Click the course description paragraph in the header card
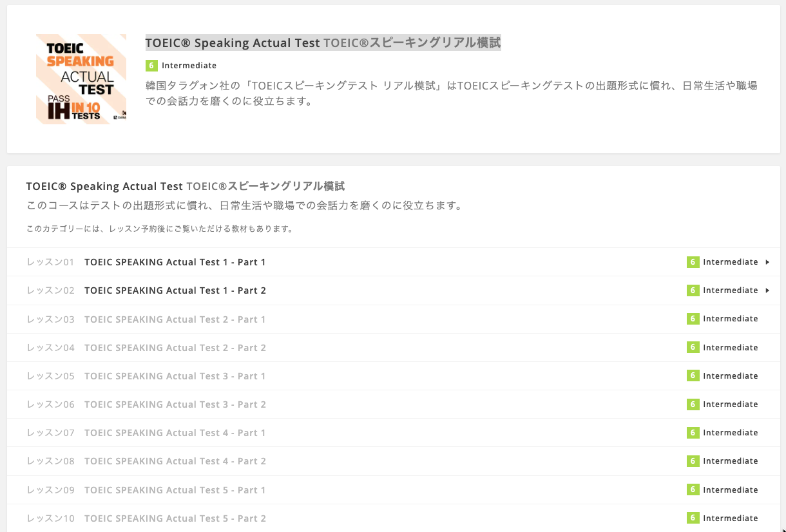The width and height of the screenshot is (786, 532). (451, 93)
